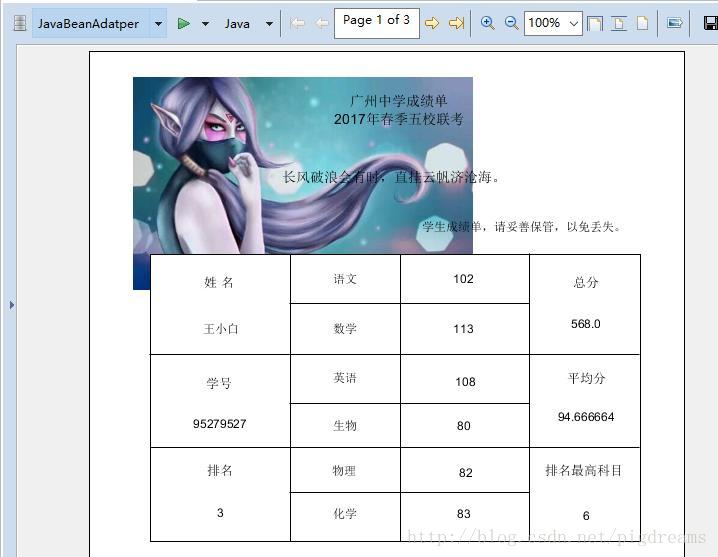Open the 100% zoom level combo box
718x557 pixels.
[553, 23]
